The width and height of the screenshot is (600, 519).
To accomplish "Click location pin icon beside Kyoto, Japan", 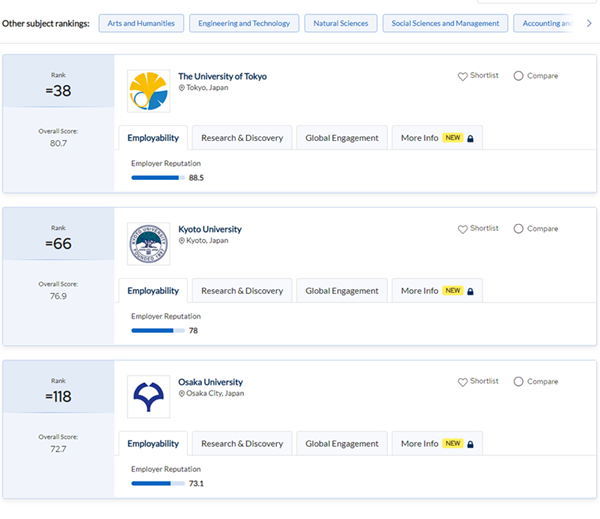I will [182, 241].
